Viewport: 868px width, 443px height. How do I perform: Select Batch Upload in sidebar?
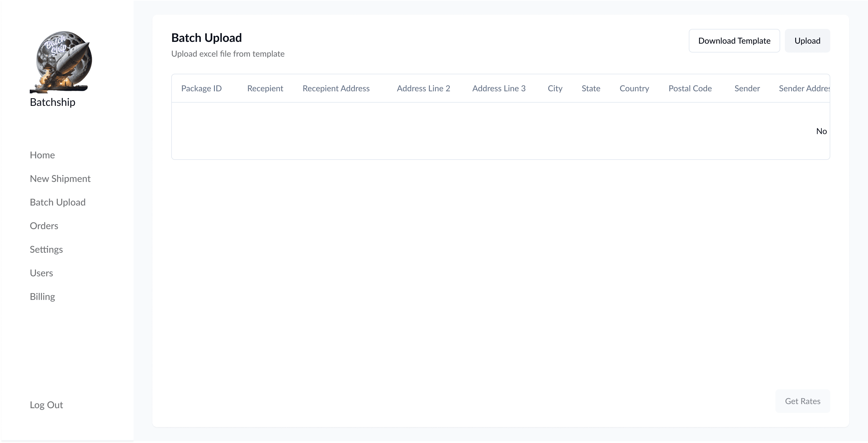coord(57,202)
